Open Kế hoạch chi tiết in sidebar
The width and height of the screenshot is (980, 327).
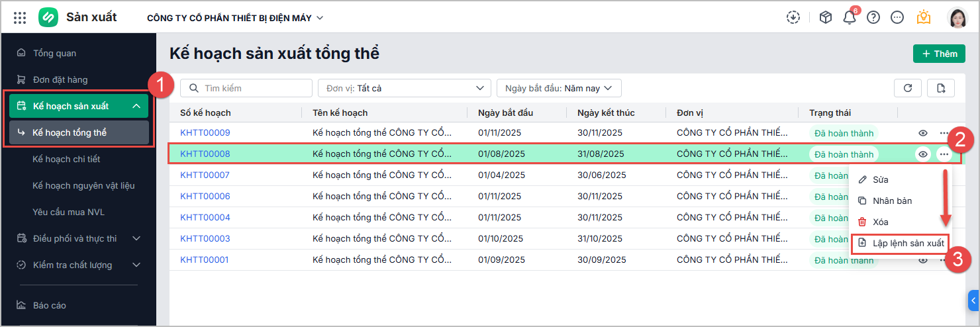tap(66, 159)
